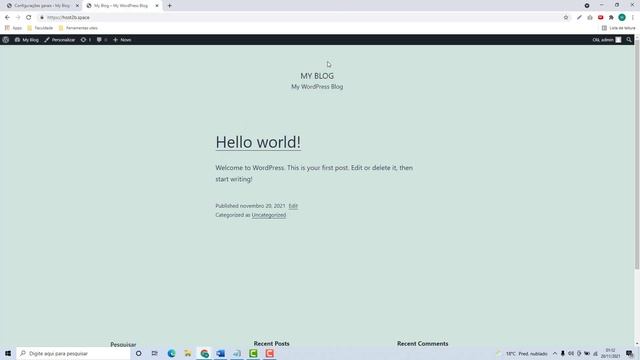Open the notification center icon
640x360 pixels.
[630, 353]
